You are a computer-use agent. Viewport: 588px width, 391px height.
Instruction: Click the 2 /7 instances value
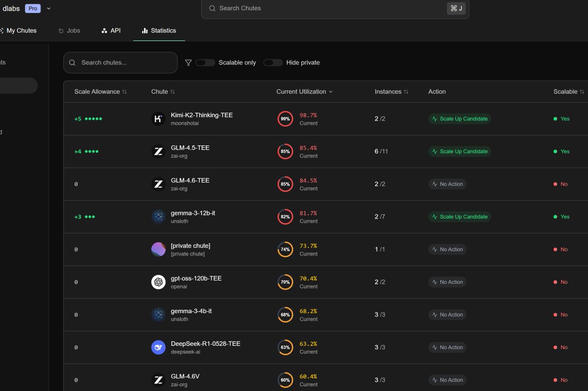pyautogui.click(x=380, y=217)
